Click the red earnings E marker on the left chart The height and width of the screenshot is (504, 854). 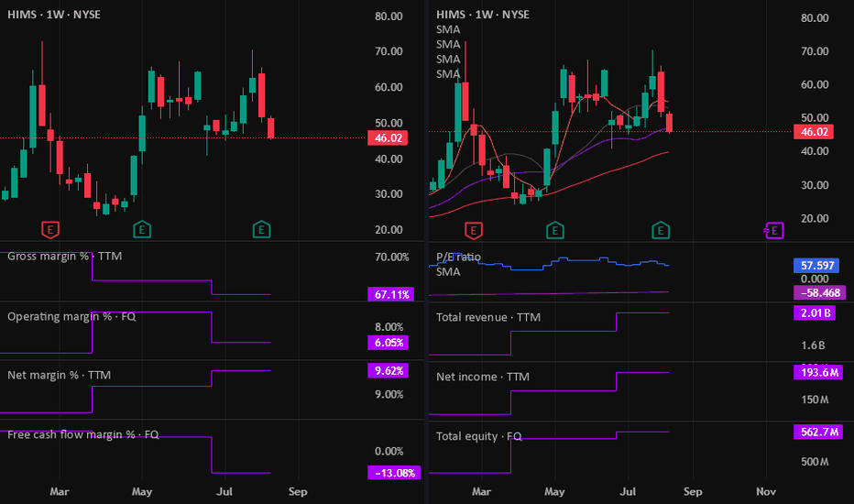coord(50,229)
